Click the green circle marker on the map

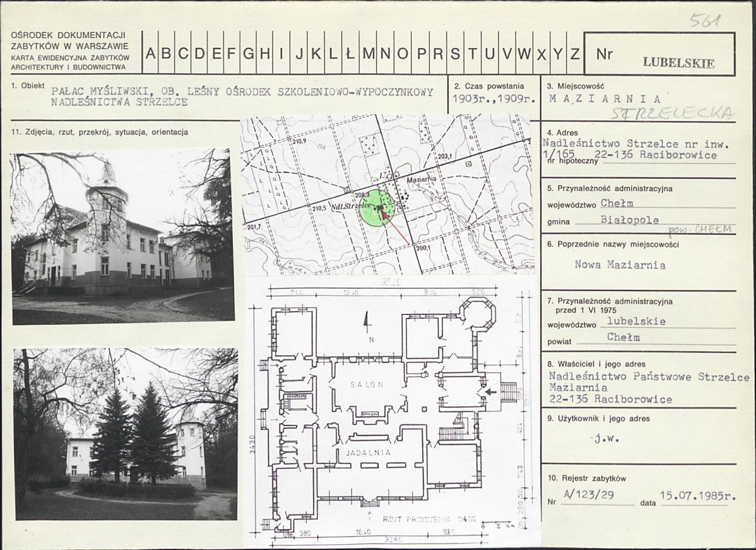point(377,208)
